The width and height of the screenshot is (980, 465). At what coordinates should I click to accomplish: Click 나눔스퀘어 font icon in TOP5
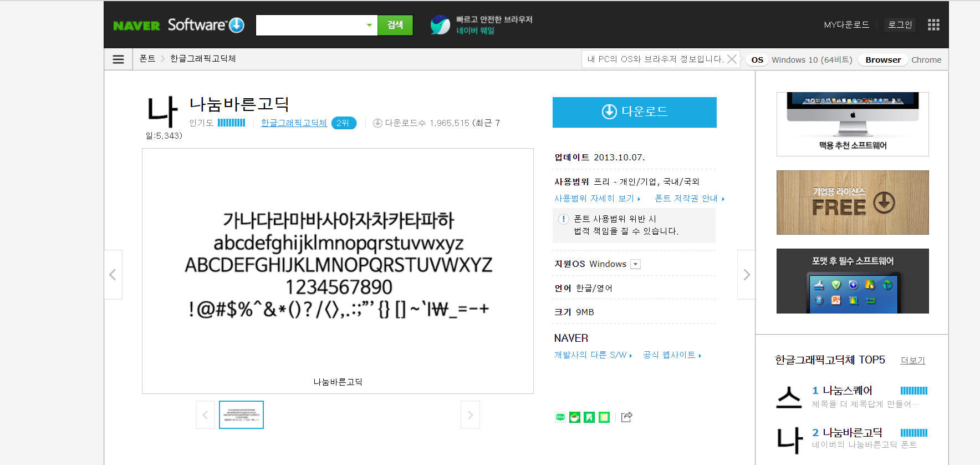789,397
